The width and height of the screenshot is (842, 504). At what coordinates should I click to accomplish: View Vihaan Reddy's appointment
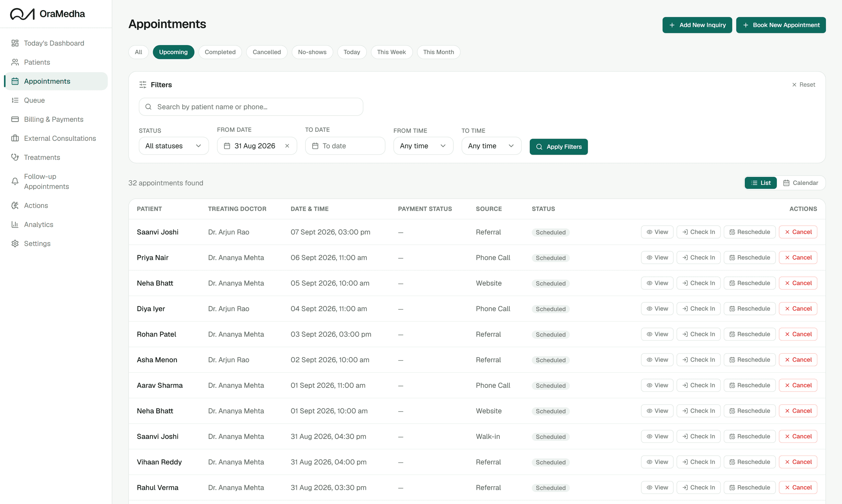[657, 462]
